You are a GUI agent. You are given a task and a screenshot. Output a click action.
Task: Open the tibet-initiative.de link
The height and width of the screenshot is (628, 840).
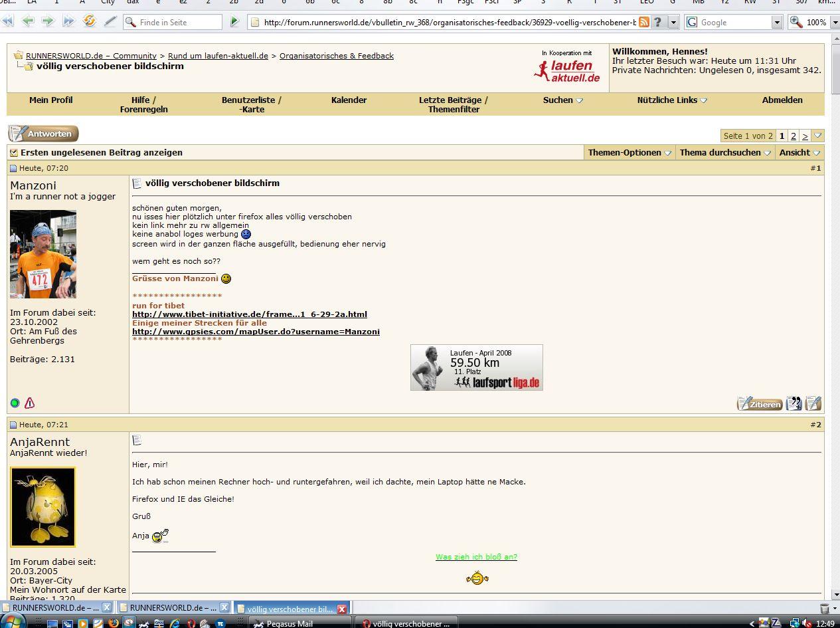click(x=250, y=314)
